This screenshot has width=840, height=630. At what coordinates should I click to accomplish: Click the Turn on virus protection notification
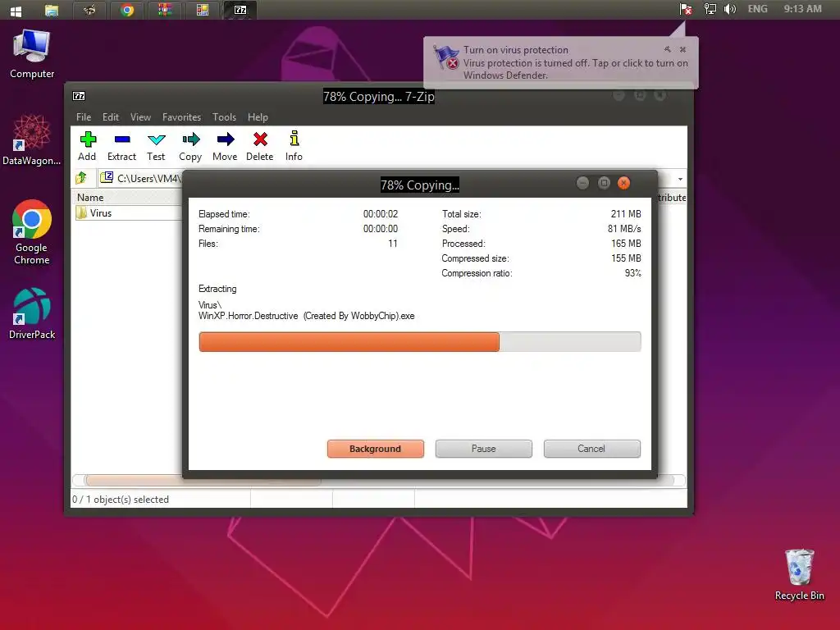point(561,62)
